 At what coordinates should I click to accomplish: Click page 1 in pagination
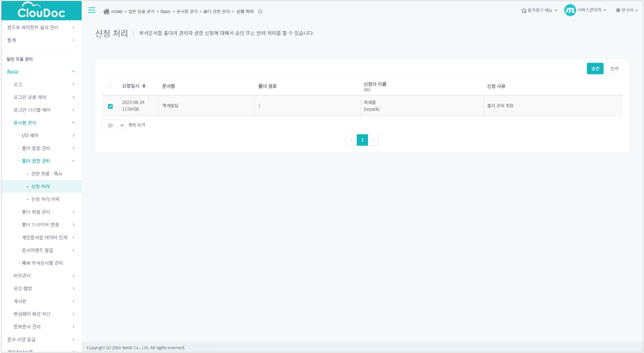363,140
